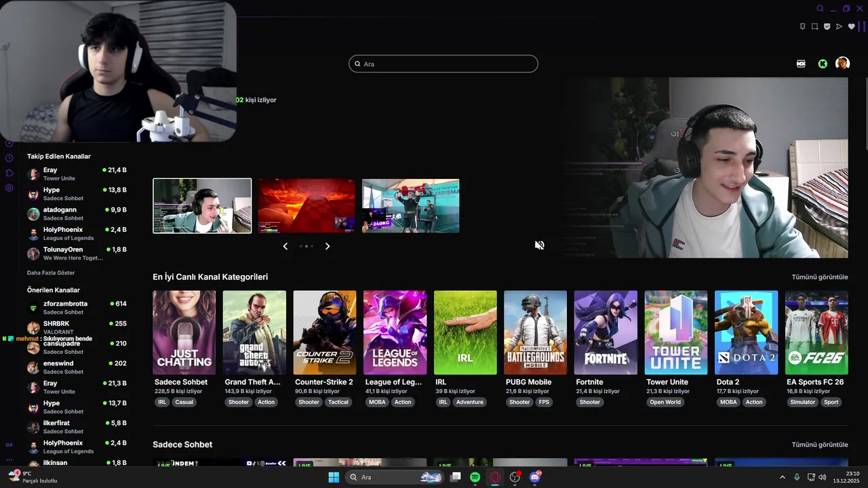Image resolution: width=868 pixels, height=488 pixels.
Task: Open the Just Chatting category card
Action: [184, 333]
